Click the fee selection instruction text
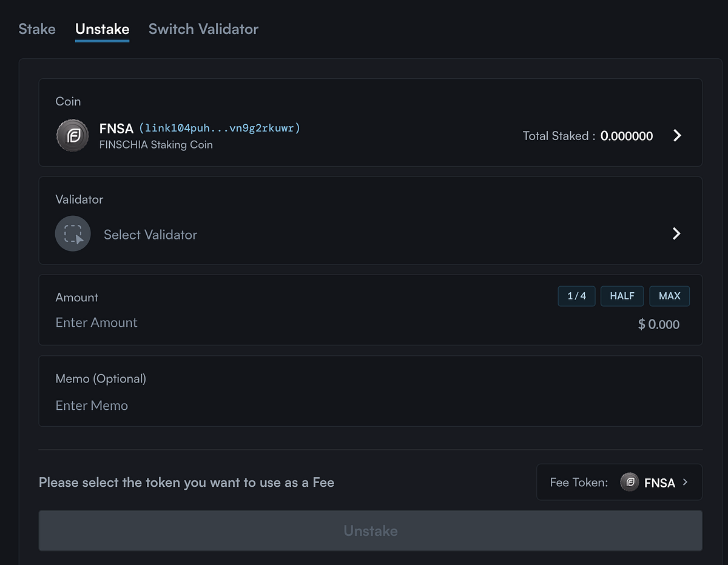 pos(186,483)
